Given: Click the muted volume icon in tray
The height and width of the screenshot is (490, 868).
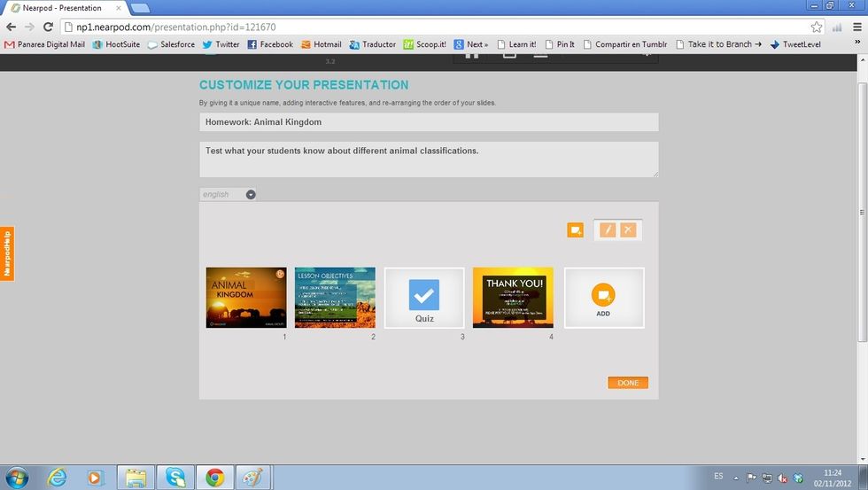Looking at the screenshot, I should point(782,478).
